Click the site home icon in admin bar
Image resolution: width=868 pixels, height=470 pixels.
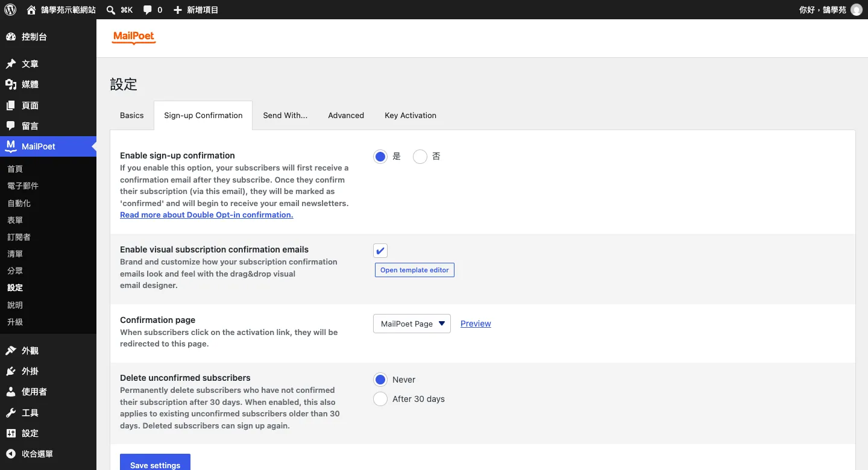tap(31, 10)
